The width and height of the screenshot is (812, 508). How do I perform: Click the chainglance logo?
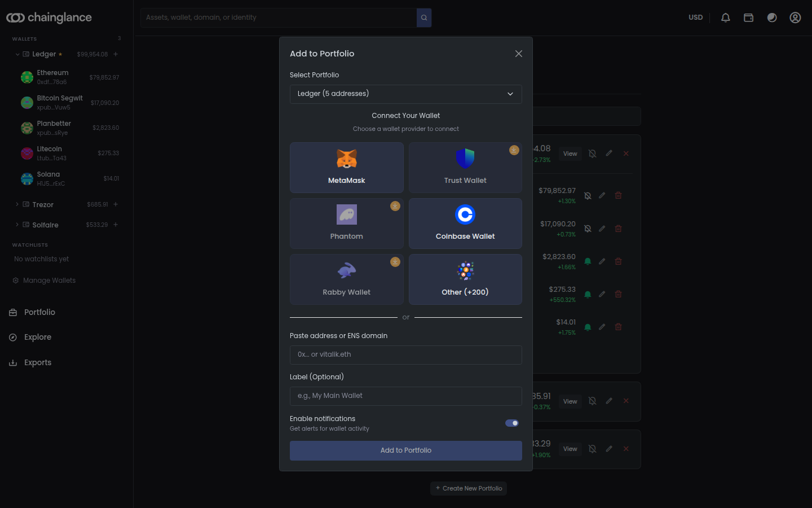click(x=49, y=17)
